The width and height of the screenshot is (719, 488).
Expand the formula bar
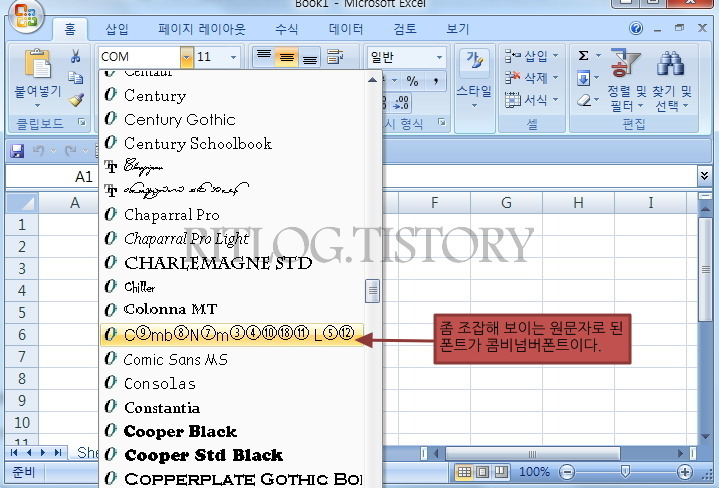click(x=704, y=176)
